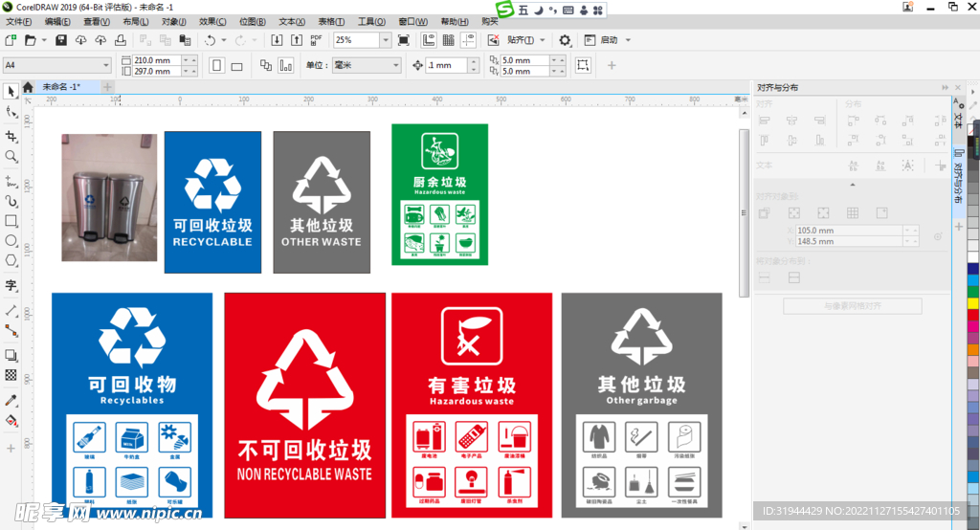Screen dimensions: 980x530
Task: Open the zoom level 25% dropdown
Action: pyautogui.click(x=386, y=40)
